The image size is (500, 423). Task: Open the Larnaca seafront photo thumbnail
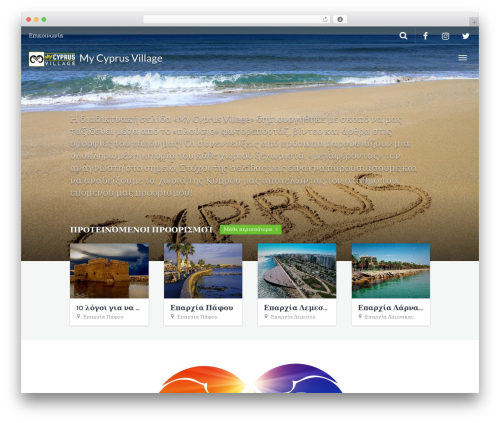391,271
